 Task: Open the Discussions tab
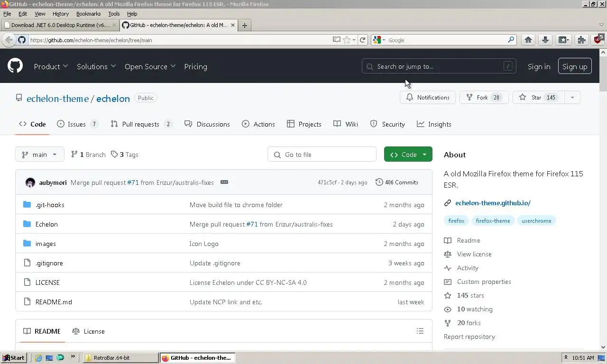(207, 124)
